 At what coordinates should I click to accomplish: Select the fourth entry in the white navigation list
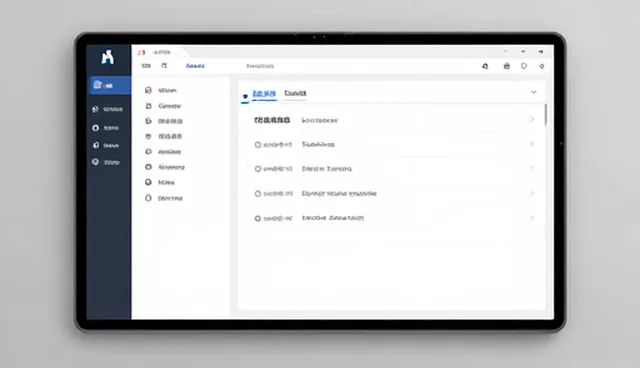(x=164, y=136)
